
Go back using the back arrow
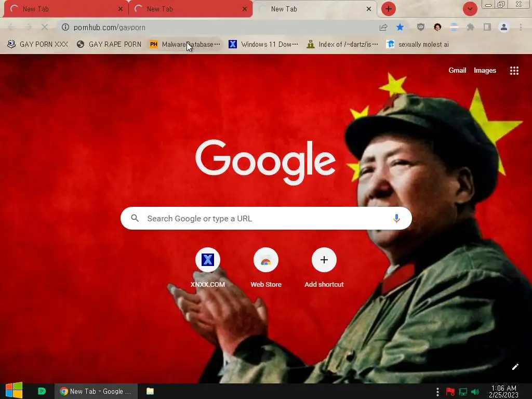pyautogui.click(x=11, y=27)
